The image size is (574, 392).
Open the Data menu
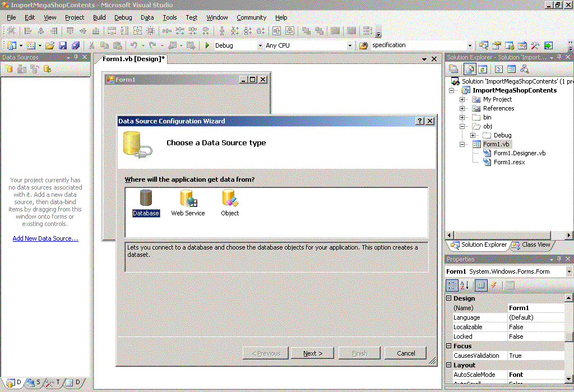point(147,17)
